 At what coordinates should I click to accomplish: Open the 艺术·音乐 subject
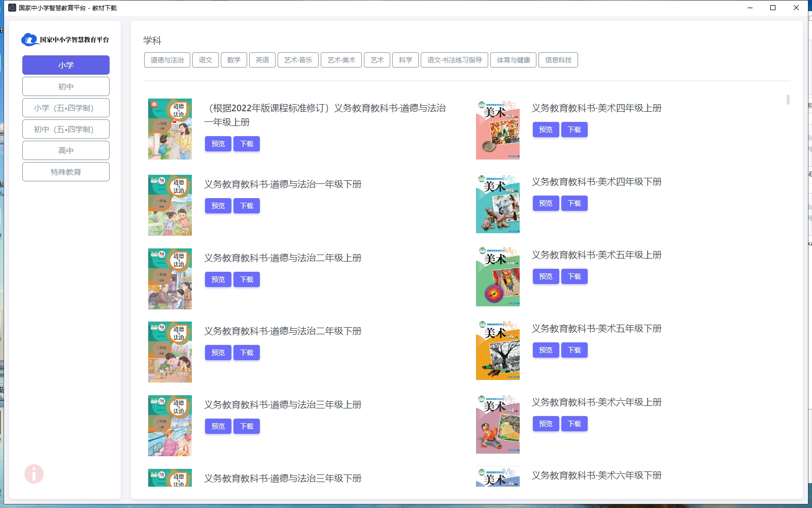tap(298, 60)
